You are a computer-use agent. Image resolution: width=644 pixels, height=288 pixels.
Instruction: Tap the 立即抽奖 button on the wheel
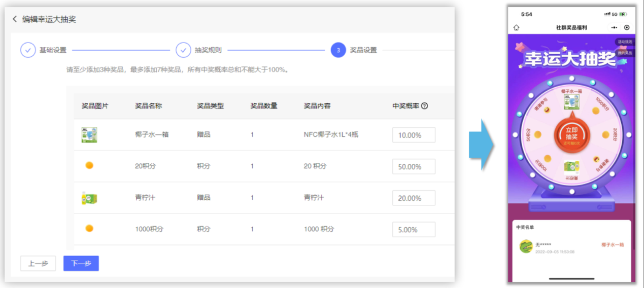coord(571,134)
